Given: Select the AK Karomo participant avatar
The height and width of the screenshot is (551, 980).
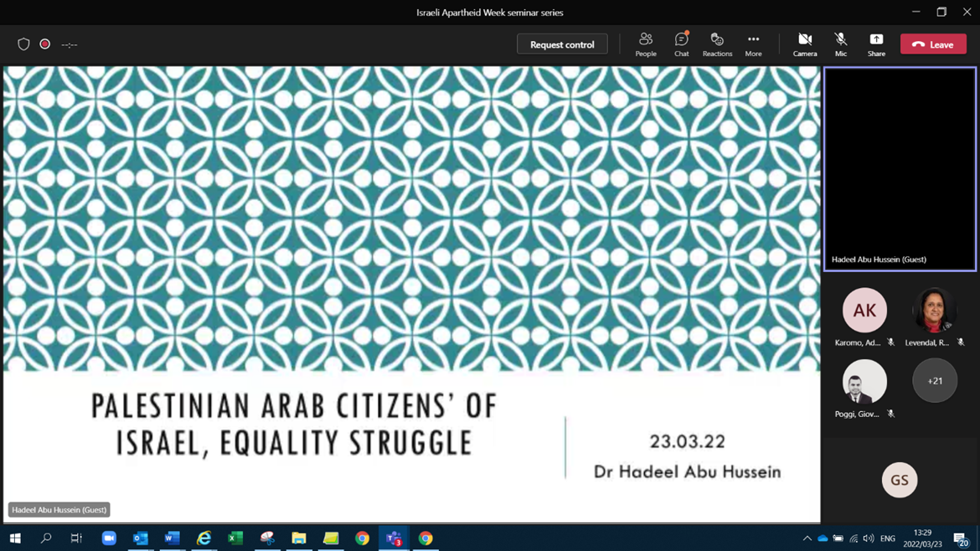Looking at the screenshot, I should [864, 310].
